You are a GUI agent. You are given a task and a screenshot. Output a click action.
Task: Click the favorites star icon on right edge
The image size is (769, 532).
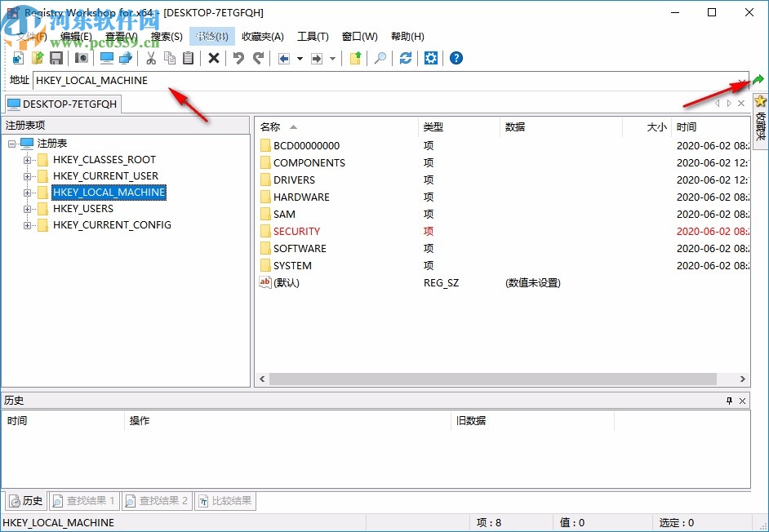(761, 100)
